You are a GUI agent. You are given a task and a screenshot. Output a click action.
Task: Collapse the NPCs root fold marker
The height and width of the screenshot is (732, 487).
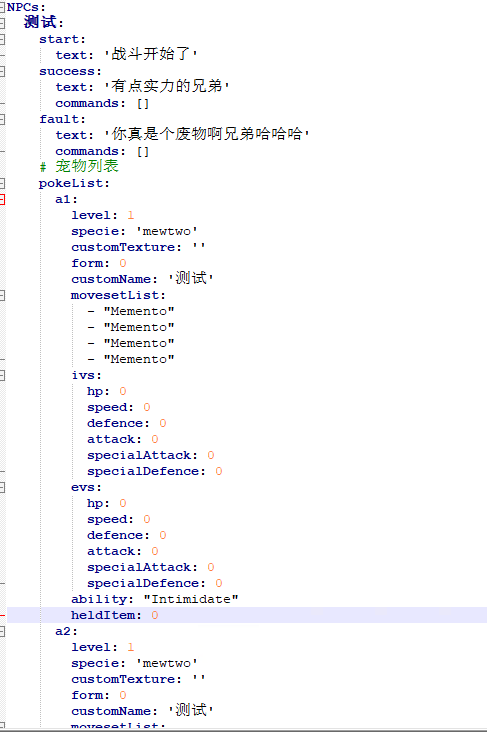2,7
